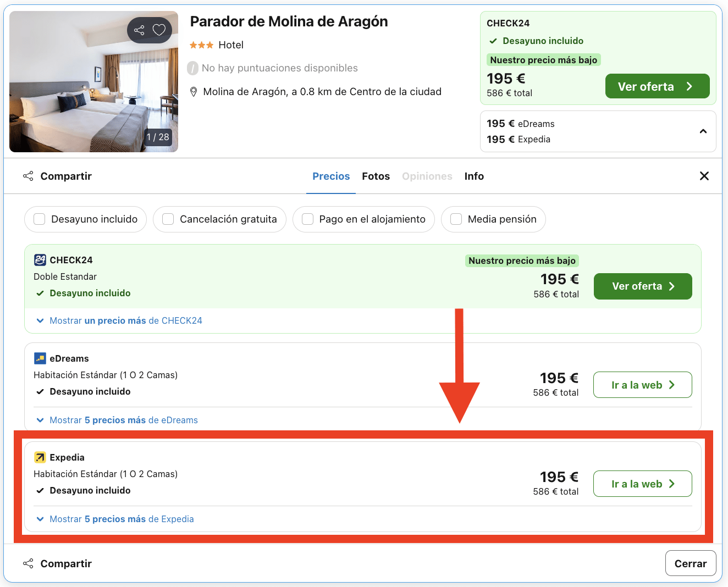Image resolution: width=728 pixels, height=587 pixels.
Task: Tick the Pago en el alojamiento checkbox
Action: coord(308,219)
